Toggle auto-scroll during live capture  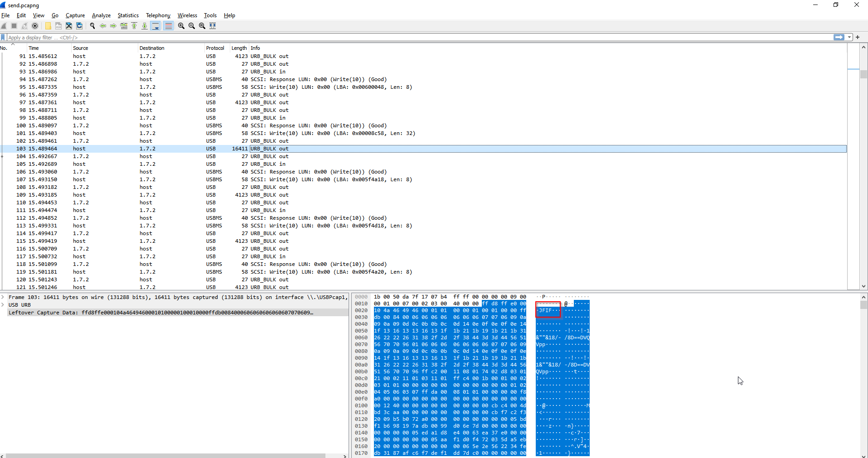pyautogui.click(x=155, y=26)
